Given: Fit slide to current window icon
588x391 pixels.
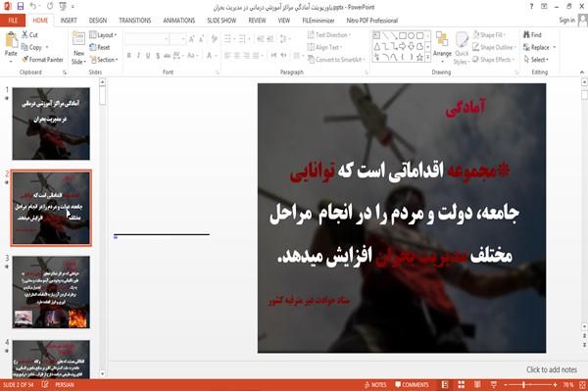Looking at the screenshot, I should (582, 384).
